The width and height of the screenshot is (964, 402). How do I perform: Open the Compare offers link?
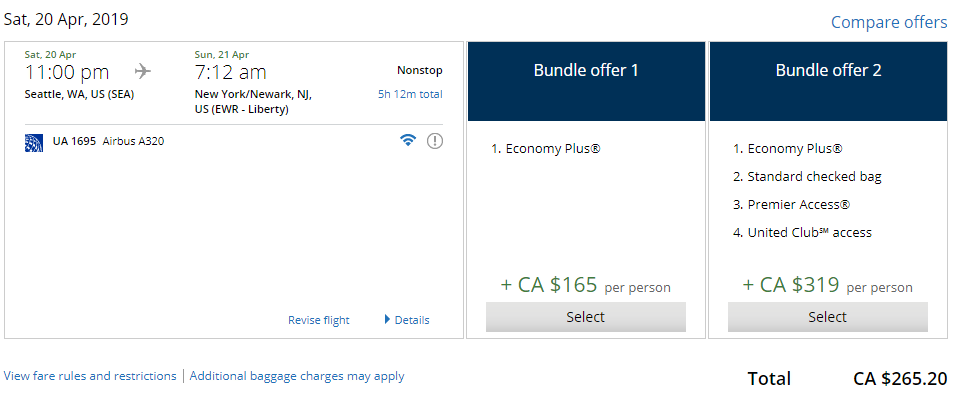889,22
